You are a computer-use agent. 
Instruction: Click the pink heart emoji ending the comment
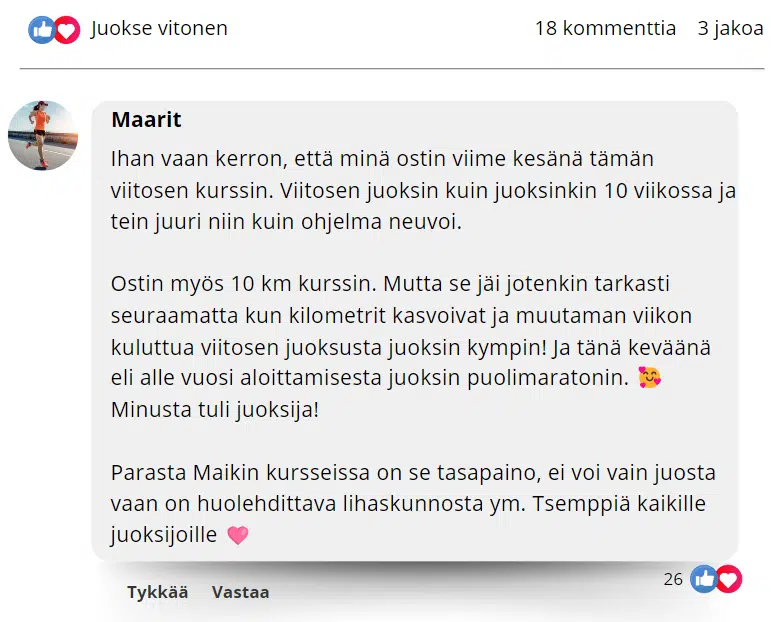(238, 535)
